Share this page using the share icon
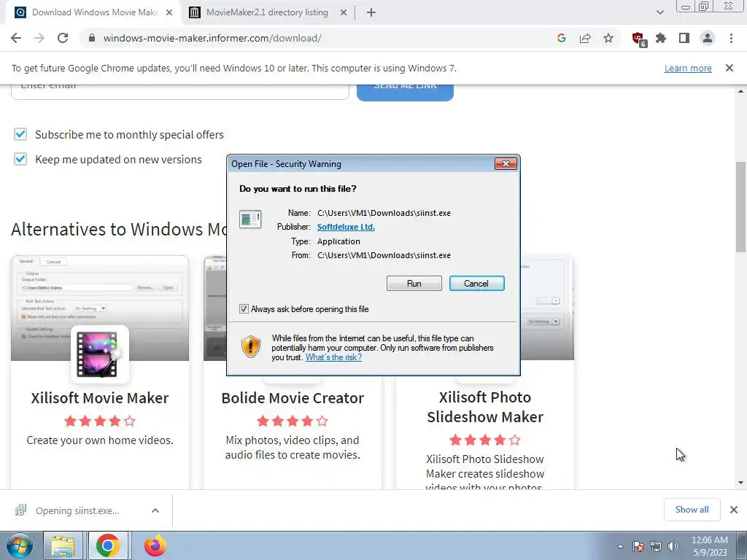 pyautogui.click(x=584, y=38)
